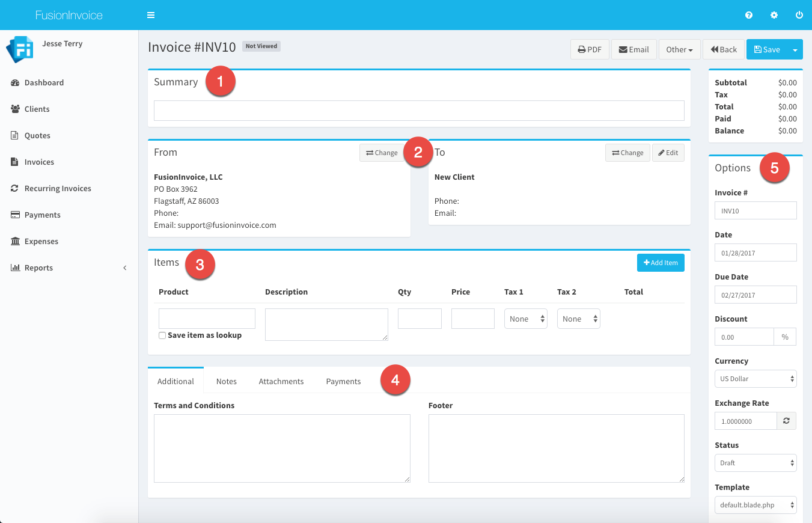Open Dashboard from the sidebar
The width and height of the screenshot is (812, 523).
coord(44,83)
